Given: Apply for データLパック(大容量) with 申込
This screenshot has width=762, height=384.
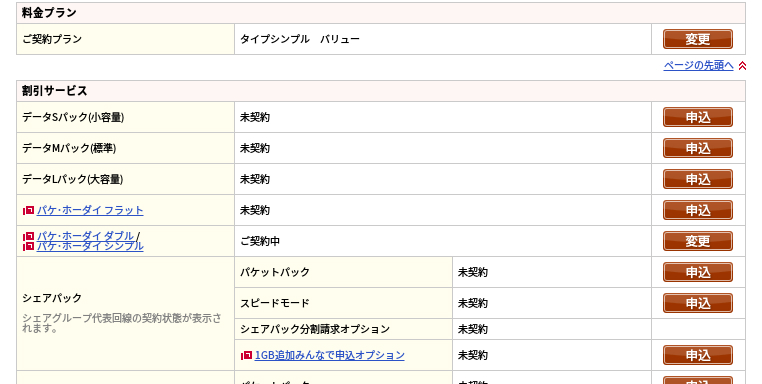Looking at the screenshot, I should 698,179.
